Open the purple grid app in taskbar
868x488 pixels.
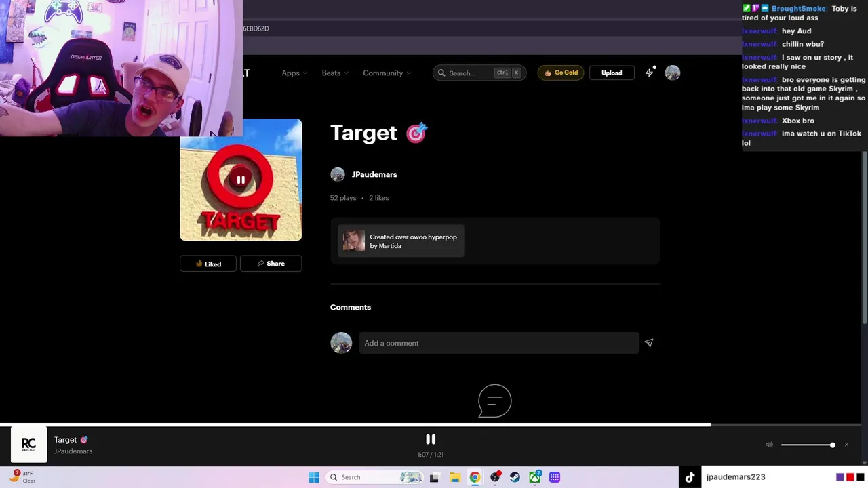click(555, 477)
